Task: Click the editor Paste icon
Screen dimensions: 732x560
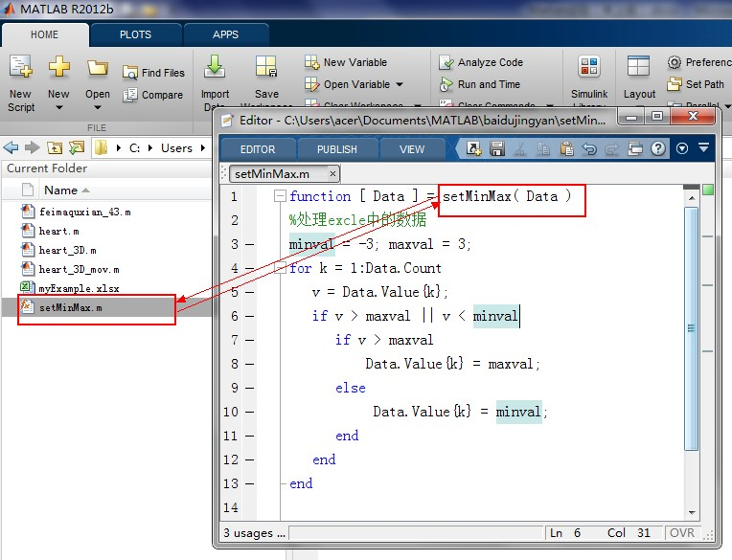Action: (566, 148)
